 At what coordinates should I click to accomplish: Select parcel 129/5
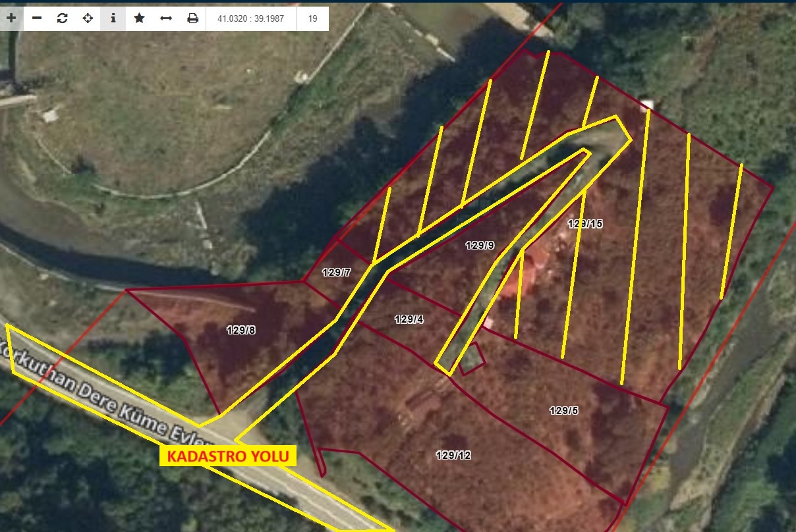pyautogui.click(x=563, y=410)
